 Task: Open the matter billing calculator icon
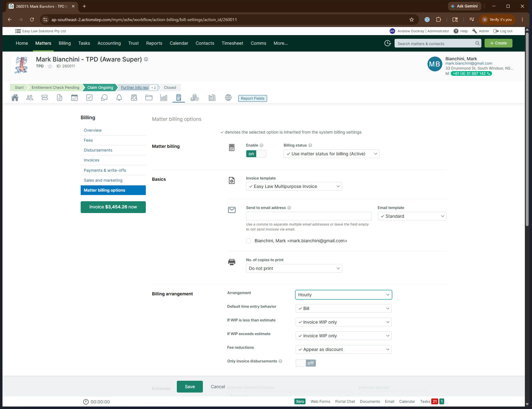pos(179,98)
